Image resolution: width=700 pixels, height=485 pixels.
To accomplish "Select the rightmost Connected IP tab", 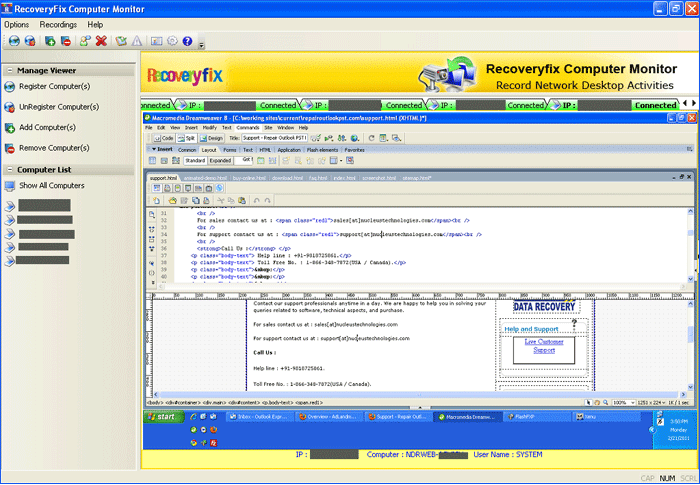I will [x=614, y=105].
